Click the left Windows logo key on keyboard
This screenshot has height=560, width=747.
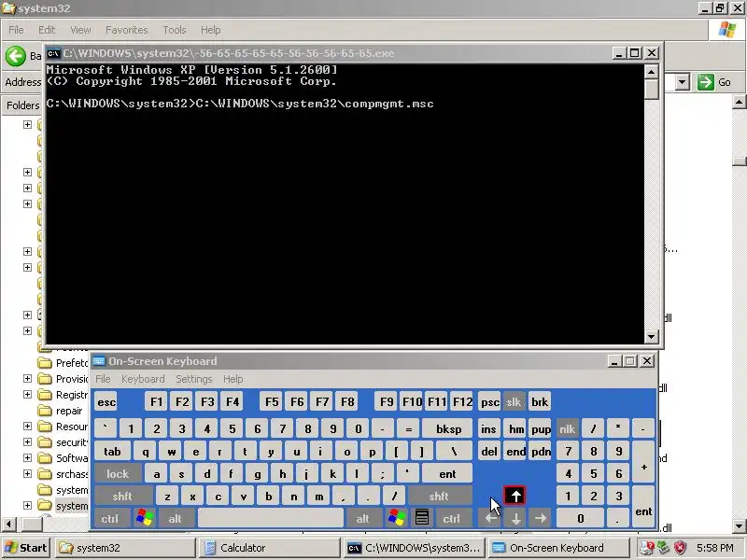tap(145, 518)
